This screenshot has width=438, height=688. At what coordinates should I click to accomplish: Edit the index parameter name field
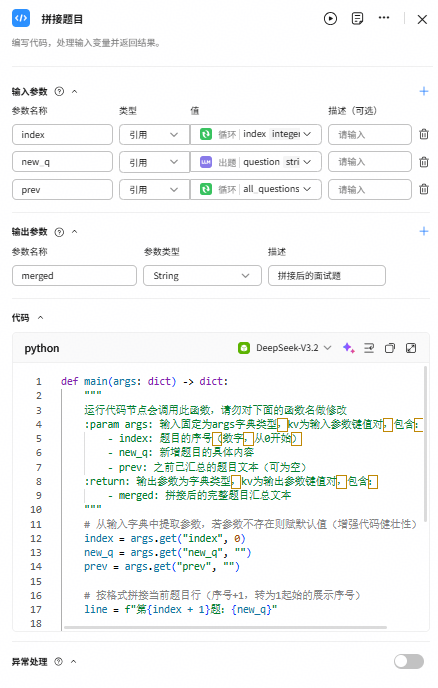coord(62,135)
